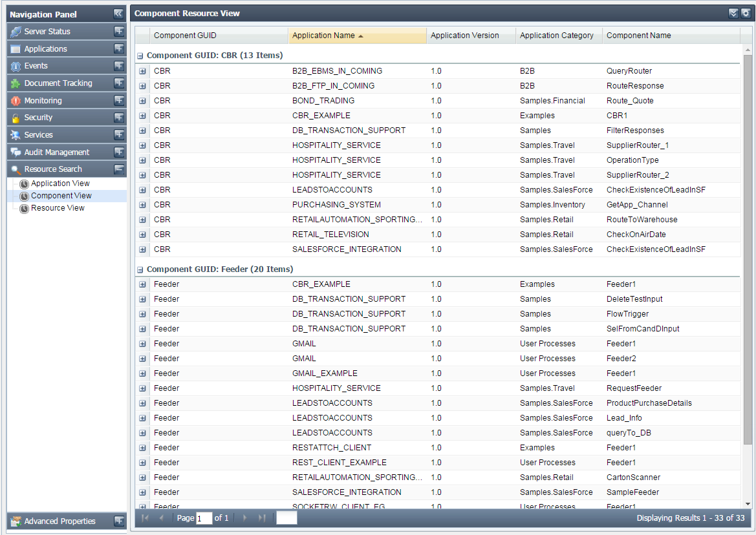The height and width of the screenshot is (535, 756).
Task: Expand the B2B_EBMS_IN_COMING CBR row
Action: (x=142, y=71)
